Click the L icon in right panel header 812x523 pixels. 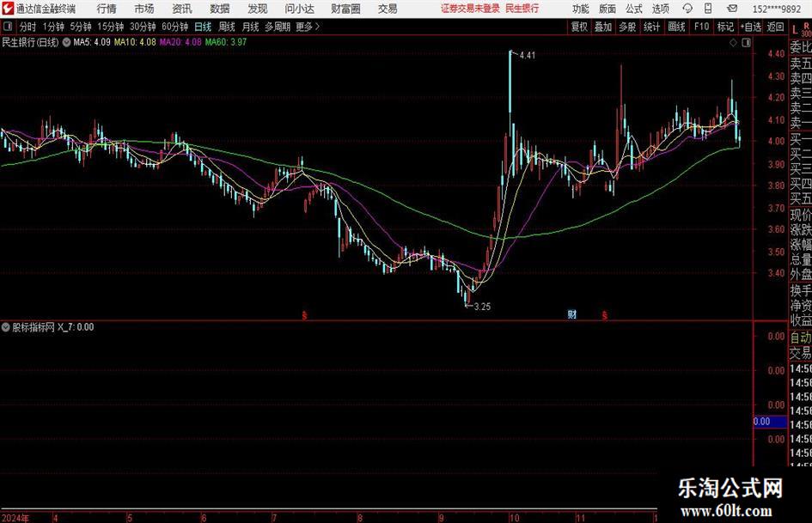pyautogui.click(x=795, y=29)
